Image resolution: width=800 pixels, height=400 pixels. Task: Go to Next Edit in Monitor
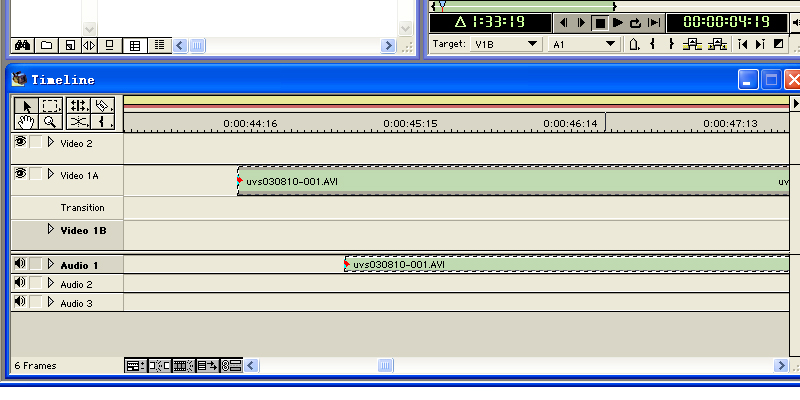click(x=760, y=44)
